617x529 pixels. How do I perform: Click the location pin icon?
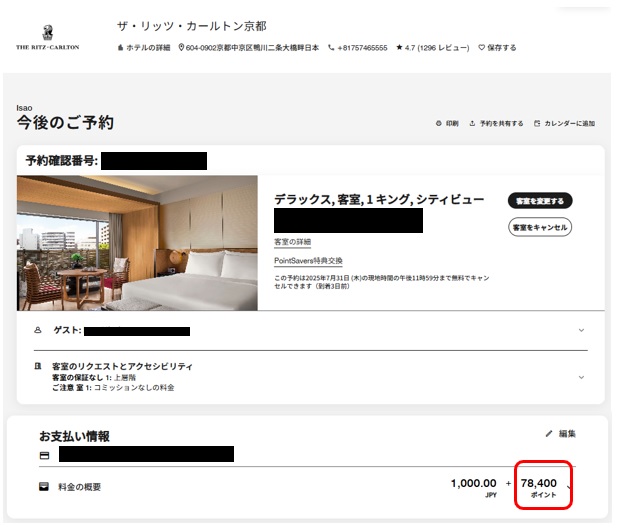[x=181, y=48]
